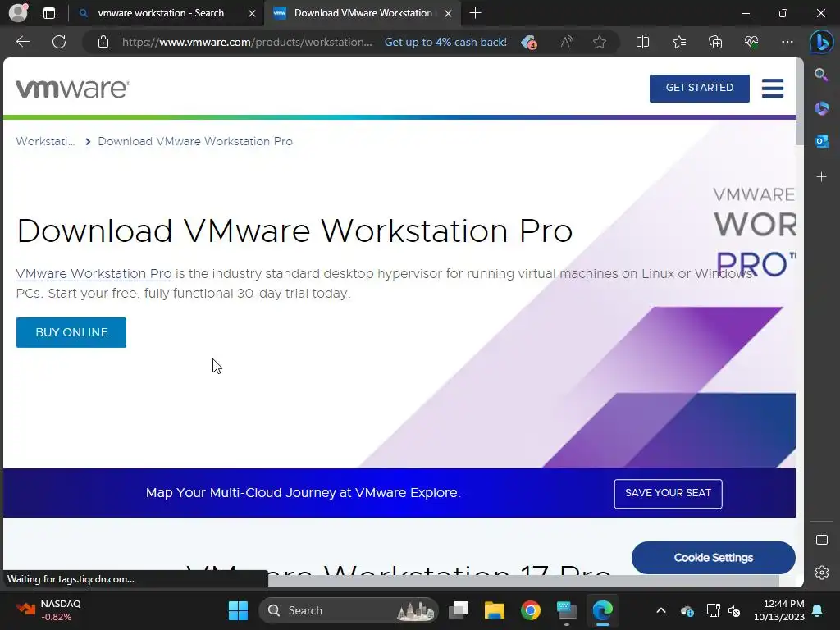Open a new browser tab
This screenshot has height=630, width=840.
(x=475, y=13)
